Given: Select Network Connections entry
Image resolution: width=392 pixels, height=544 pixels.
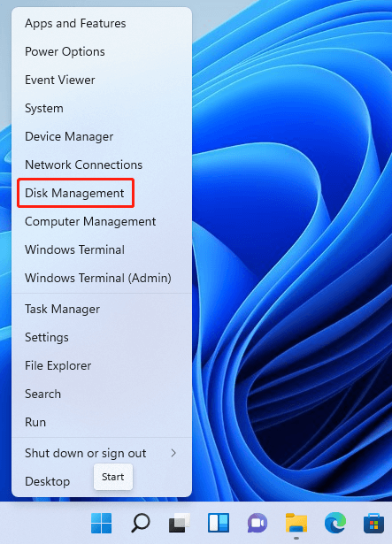Looking at the screenshot, I should [x=102, y=165].
